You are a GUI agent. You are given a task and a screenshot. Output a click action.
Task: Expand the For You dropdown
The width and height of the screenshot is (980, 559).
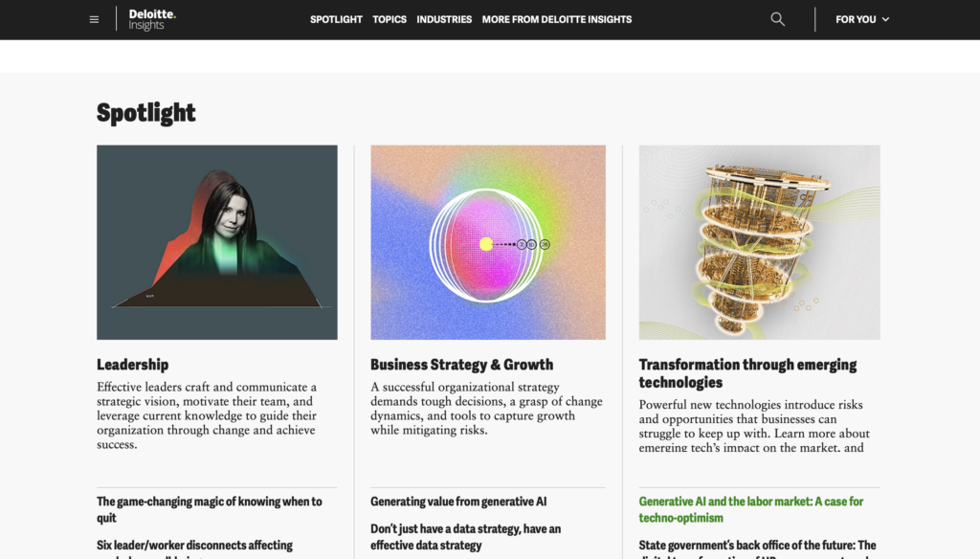(862, 19)
